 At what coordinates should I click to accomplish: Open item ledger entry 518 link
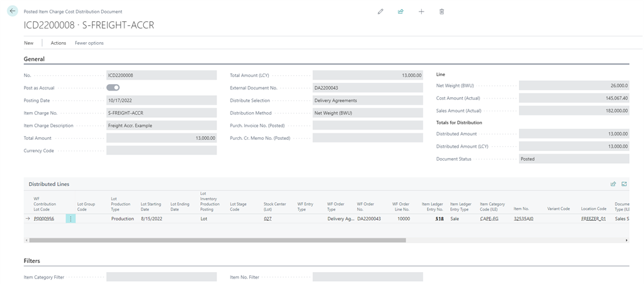pyautogui.click(x=439, y=219)
